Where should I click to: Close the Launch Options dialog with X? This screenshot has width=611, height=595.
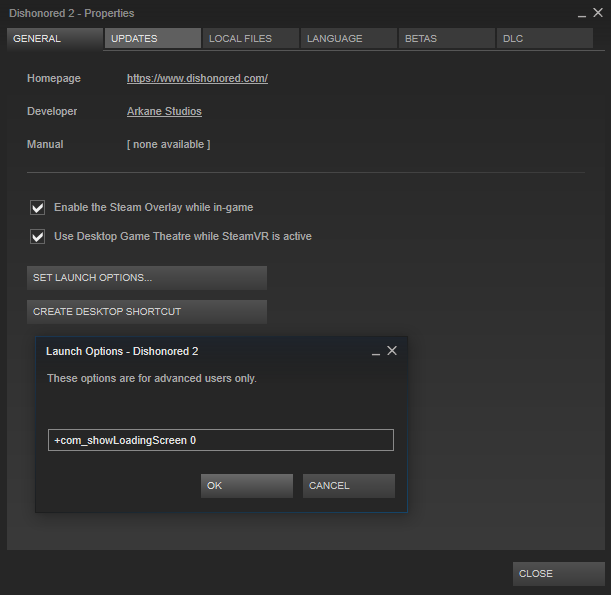click(x=392, y=351)
